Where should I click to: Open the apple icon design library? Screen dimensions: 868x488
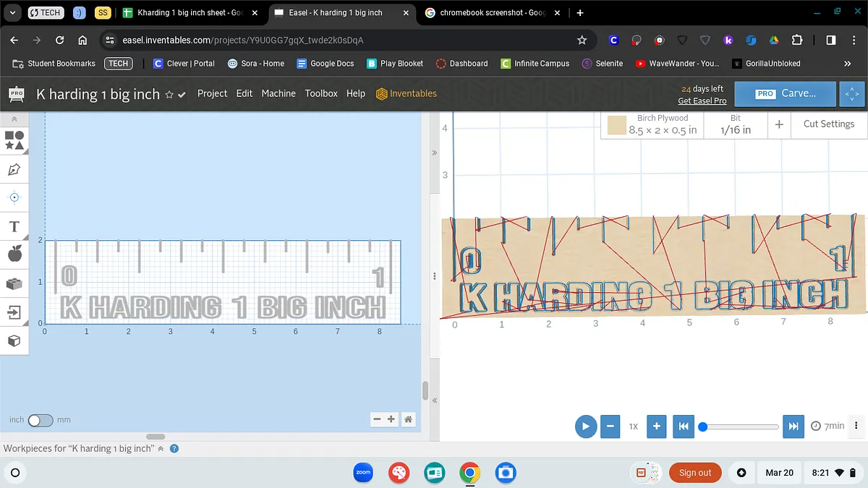tap(14, 253)
